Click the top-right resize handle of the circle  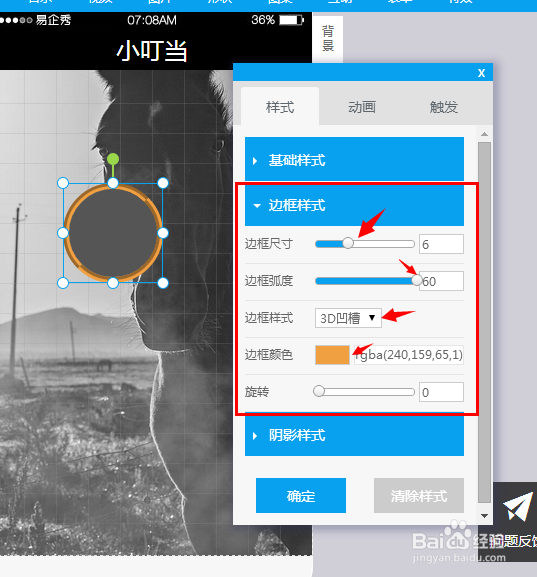click(x=163, y=183)
